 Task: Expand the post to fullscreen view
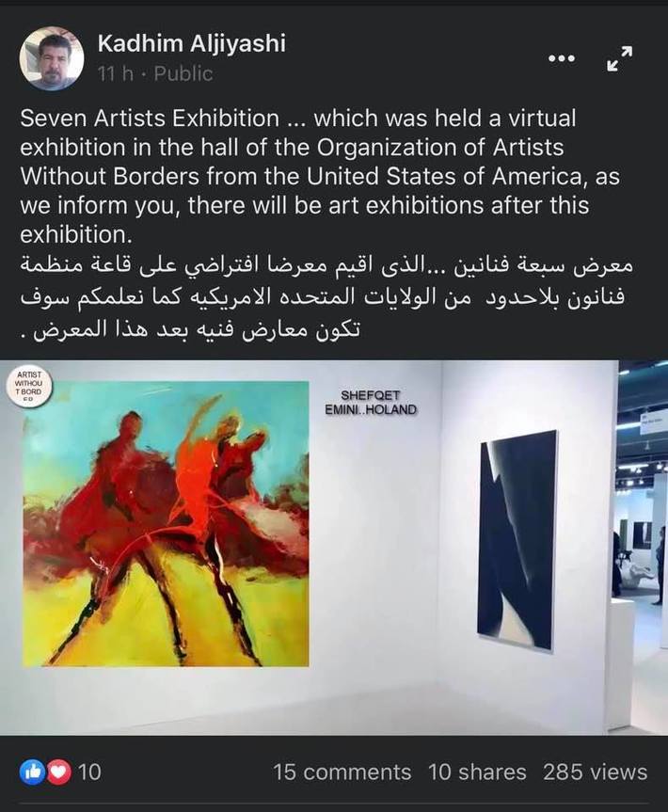click(620, 58)
